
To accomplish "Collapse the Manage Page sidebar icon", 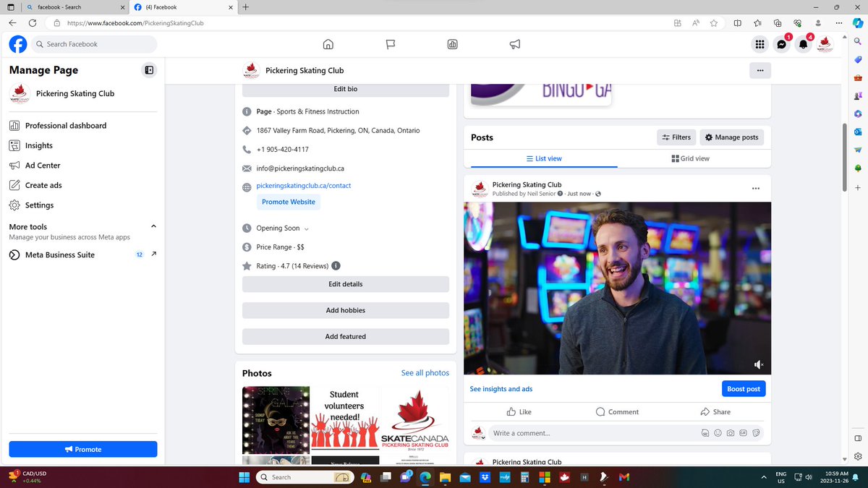I will [x=149, y=70].
